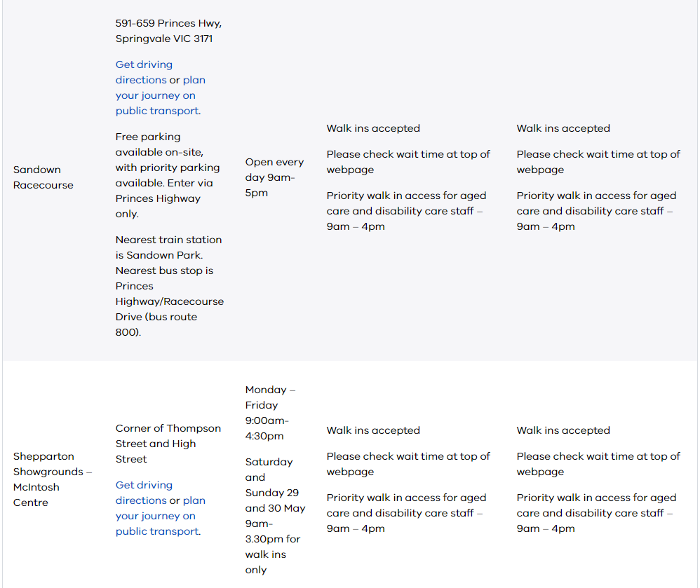
Task: Click the Monday – Friday 9:00am-4:30pm hours text
Action: [x=270, y=413]
